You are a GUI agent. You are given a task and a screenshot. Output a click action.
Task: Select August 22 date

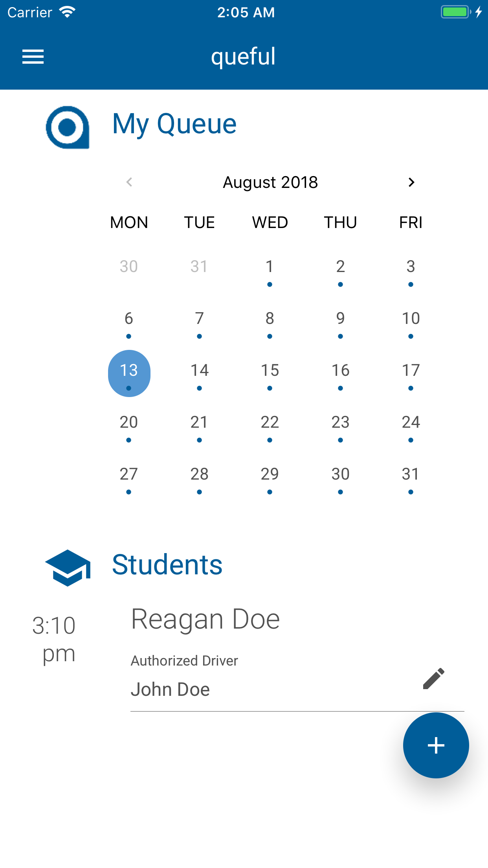point(270,425)
